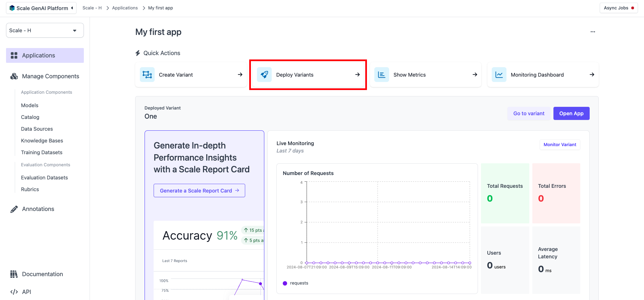The height and width of the screenshot is (300, 644).
Task: Click the Open App button
Action: tap(571, 114)
